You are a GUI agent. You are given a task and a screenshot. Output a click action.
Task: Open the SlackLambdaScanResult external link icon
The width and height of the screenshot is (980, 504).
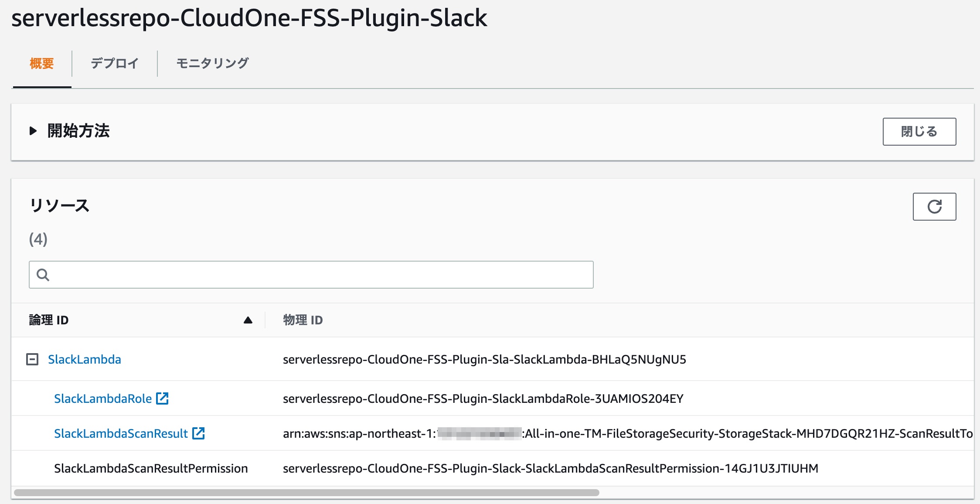click(x=198, y=433)
